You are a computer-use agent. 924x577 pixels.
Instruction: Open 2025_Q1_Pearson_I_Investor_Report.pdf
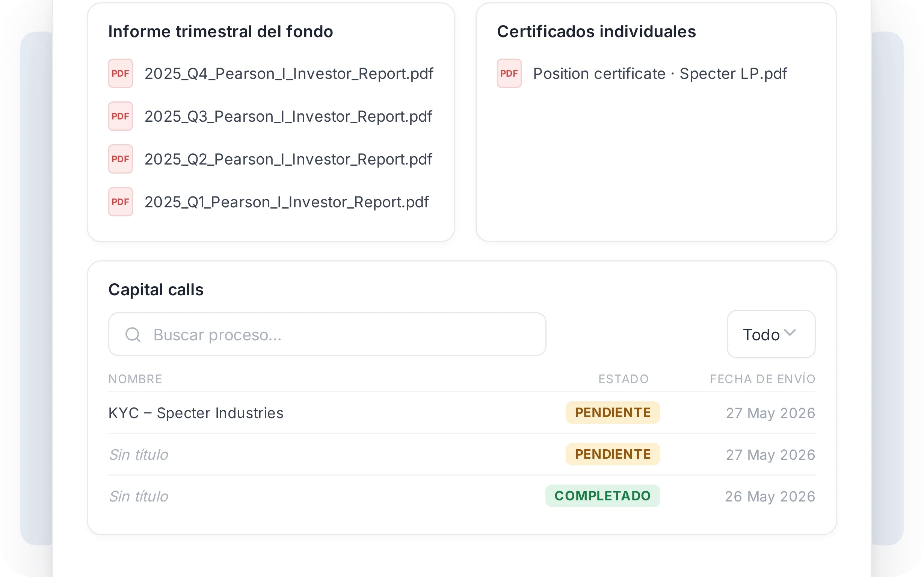(287, 201)
